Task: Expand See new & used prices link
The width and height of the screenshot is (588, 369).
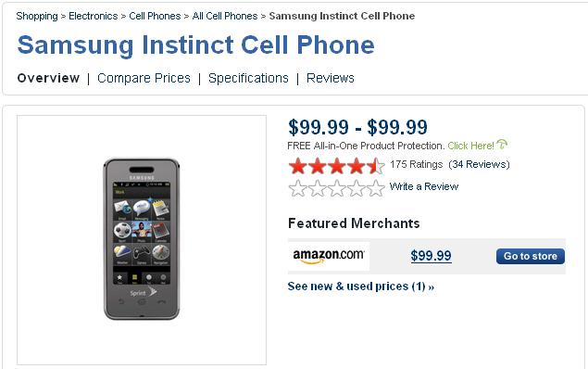Action: (361, 286)
